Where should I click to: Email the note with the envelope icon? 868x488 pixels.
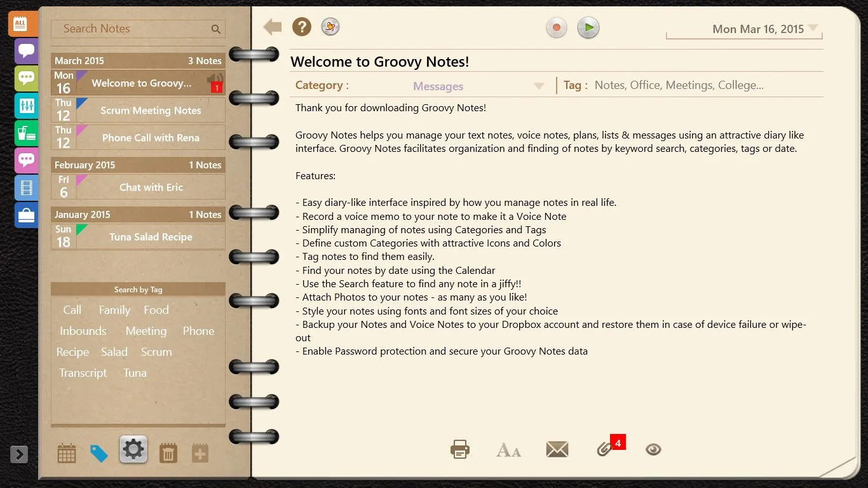pos(557,450)
